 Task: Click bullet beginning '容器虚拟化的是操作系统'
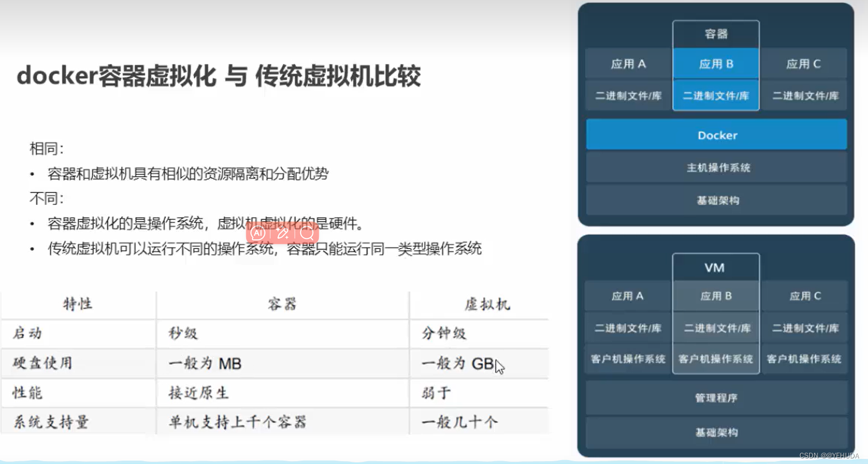(x=206, y=223)
